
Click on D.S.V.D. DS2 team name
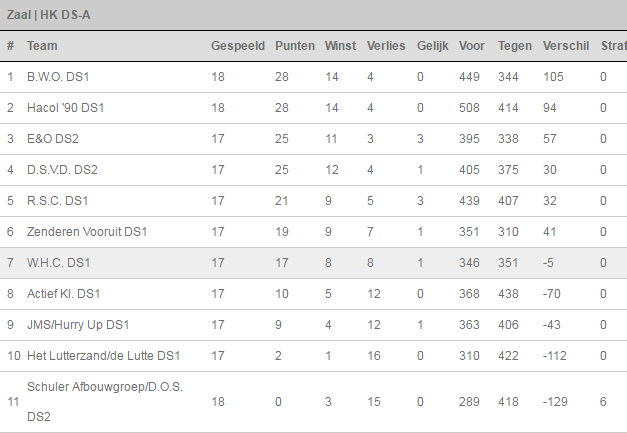click(x=62, y=170)
